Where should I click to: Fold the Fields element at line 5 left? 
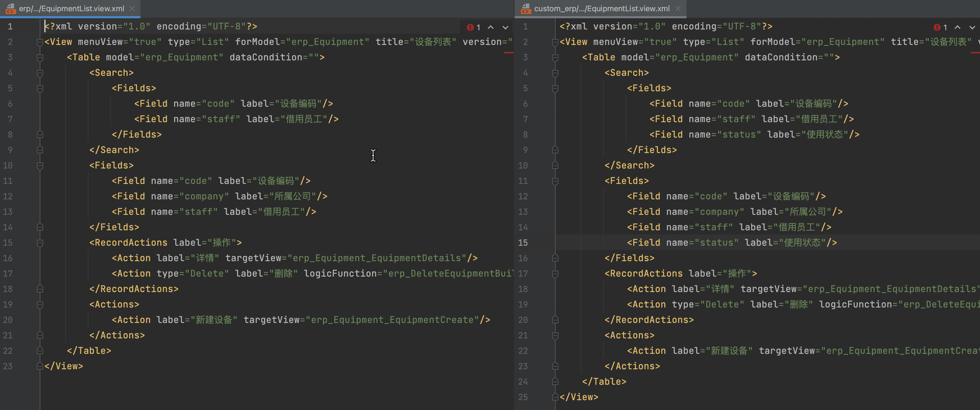tap(40, 88)
